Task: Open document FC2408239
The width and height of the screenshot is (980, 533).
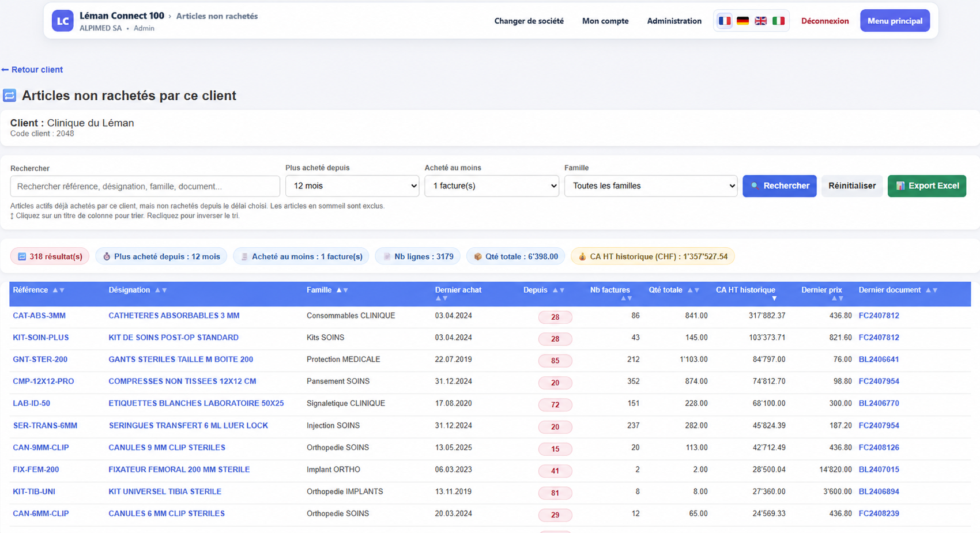Action: click(x=879, y=513)
